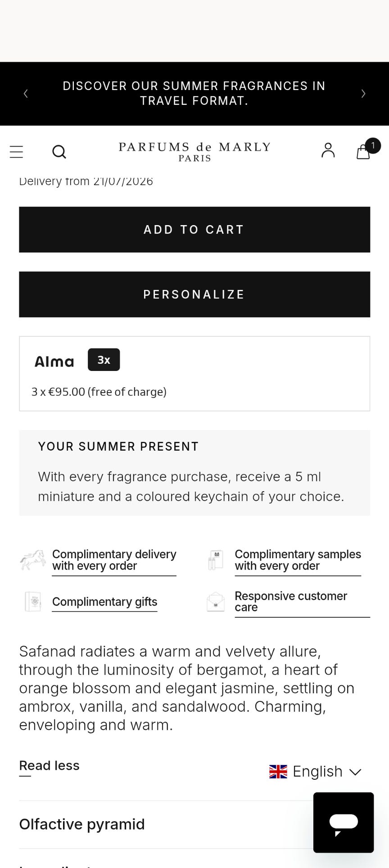This screenshot has width=389, height=868.
Task: Open the chat support bubble
Action: [344, 822]
